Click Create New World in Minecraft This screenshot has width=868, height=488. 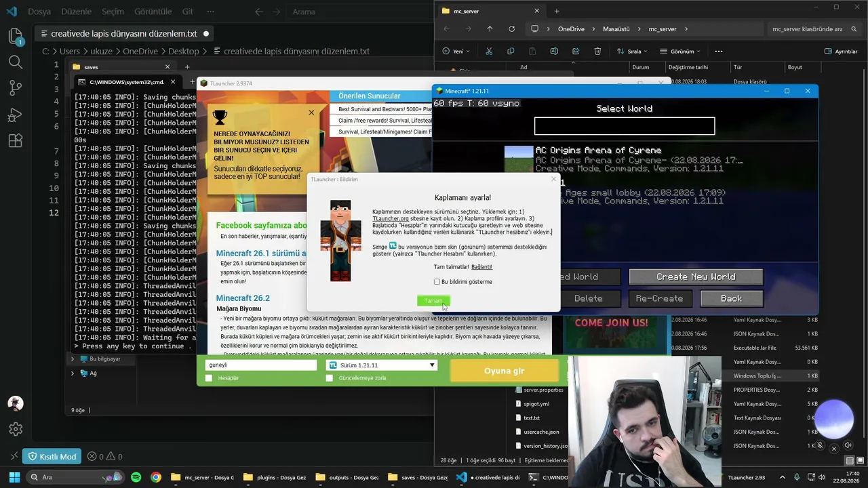pos(696,277)
